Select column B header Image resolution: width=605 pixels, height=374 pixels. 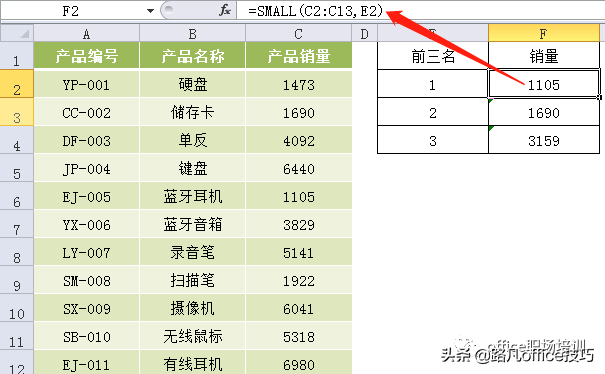pyautogui.click(x=193, y=34)
